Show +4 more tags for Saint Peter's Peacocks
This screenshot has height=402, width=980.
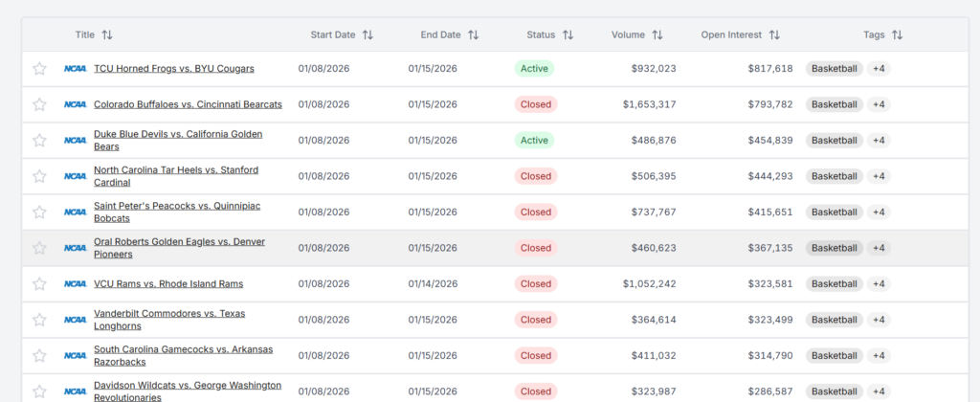pos(878,212)
